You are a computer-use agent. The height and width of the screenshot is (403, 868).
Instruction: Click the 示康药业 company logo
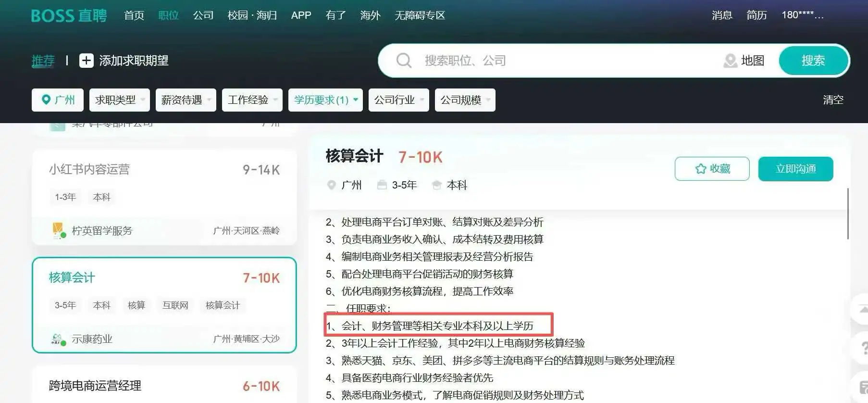(x=58, y=339)
